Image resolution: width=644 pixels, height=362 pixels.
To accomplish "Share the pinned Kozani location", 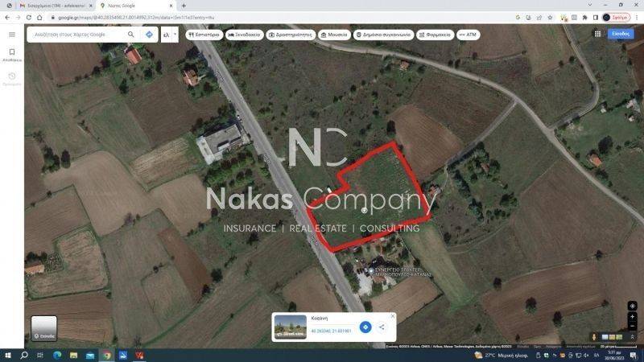I will [382, 327].
